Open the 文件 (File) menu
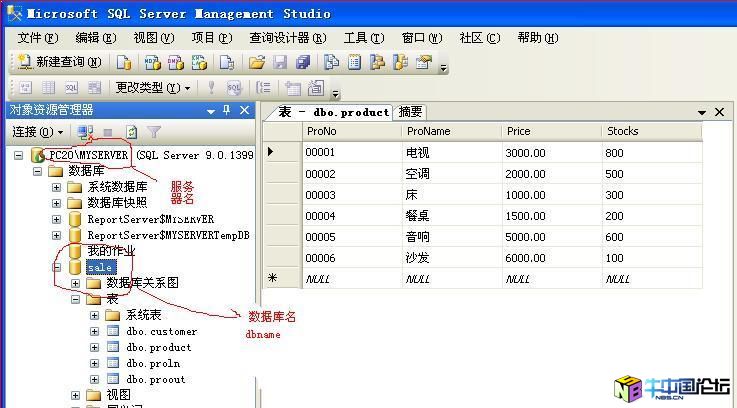The width and height of the screenshot is (737, 408). coord(37,38)
